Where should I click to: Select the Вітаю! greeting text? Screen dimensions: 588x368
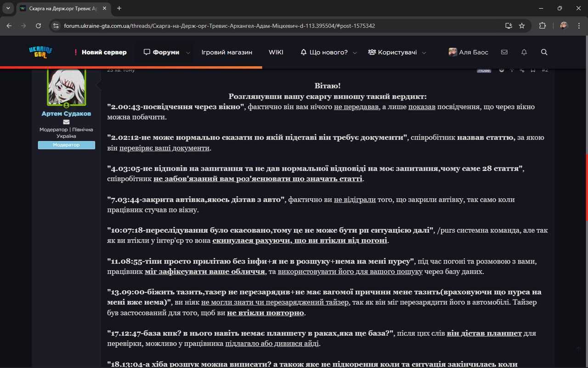click(328, 86)
